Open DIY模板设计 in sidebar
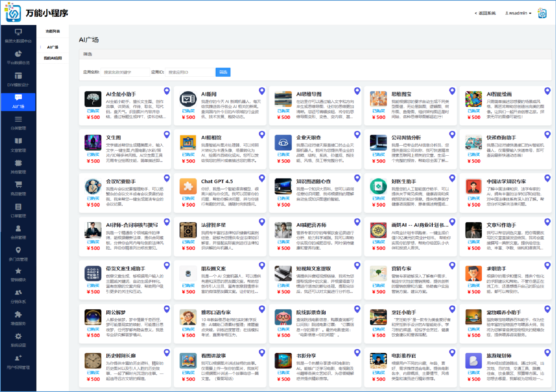Screen dimensions: 556x392 tap(18, 79)
